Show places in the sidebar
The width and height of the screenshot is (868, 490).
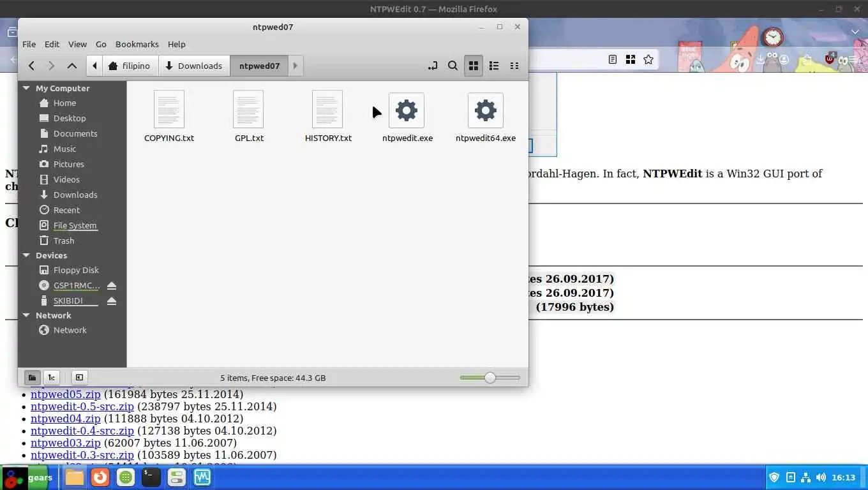tap(32, 378)
